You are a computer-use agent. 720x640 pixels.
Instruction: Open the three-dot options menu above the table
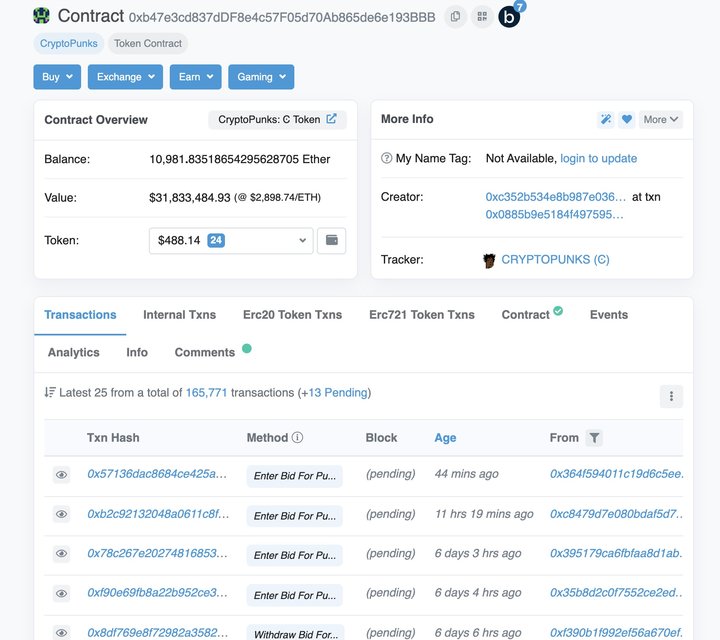[x=671, y=396]
